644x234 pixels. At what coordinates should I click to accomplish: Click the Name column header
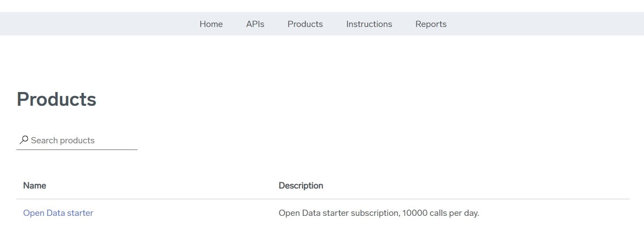(34, 185)
